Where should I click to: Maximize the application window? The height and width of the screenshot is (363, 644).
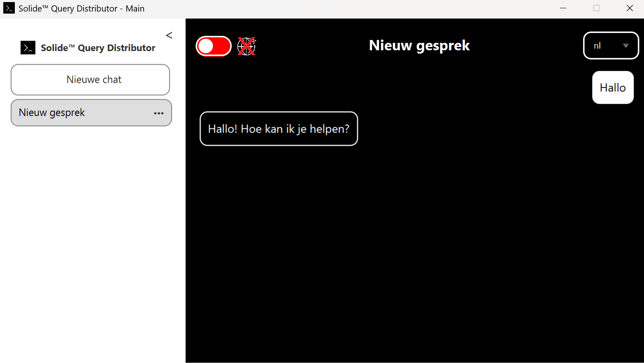[x=596, y=8]
